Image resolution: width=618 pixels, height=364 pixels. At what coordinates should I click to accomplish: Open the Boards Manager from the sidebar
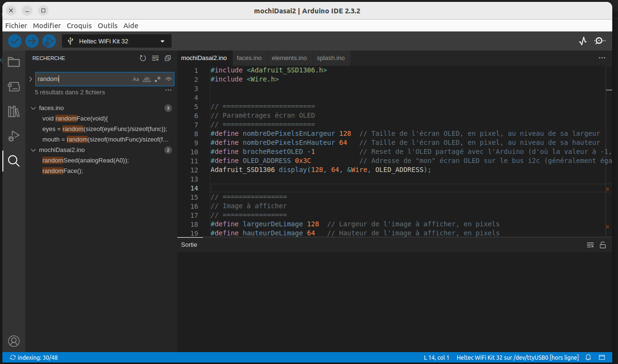point(13,87)
